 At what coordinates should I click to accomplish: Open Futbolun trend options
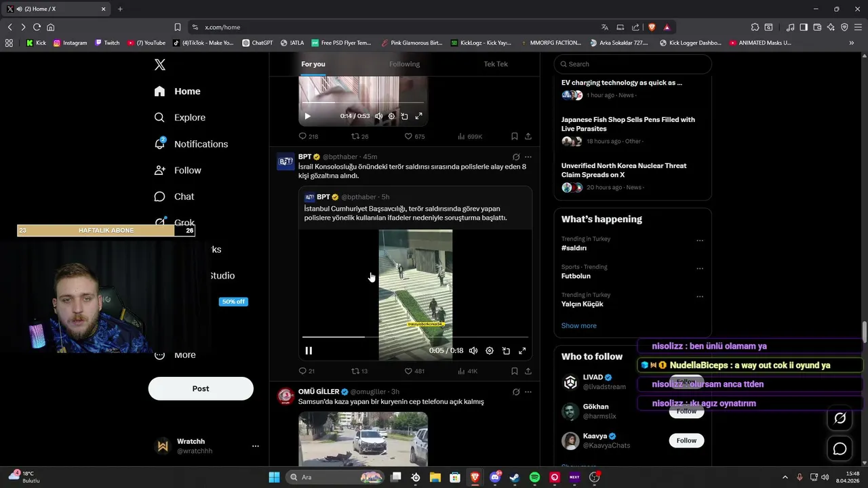click(x=700, y=268)
